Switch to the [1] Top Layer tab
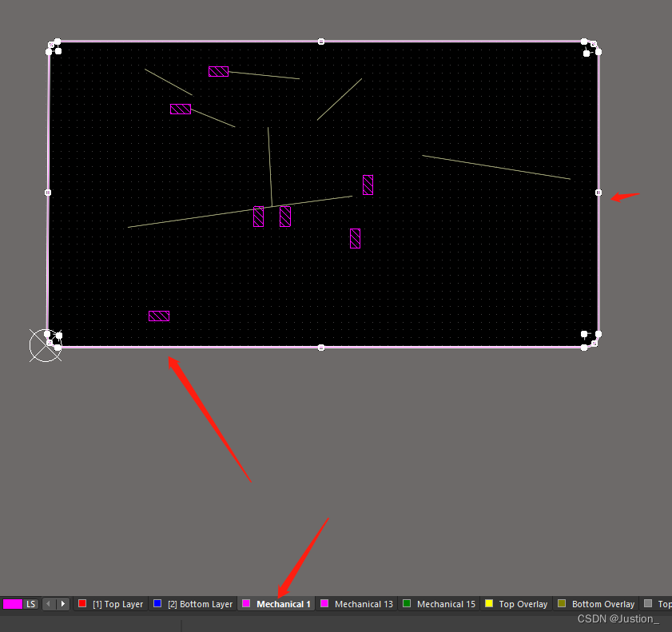This screenshot has height=632, width=672. pos(111,604)
